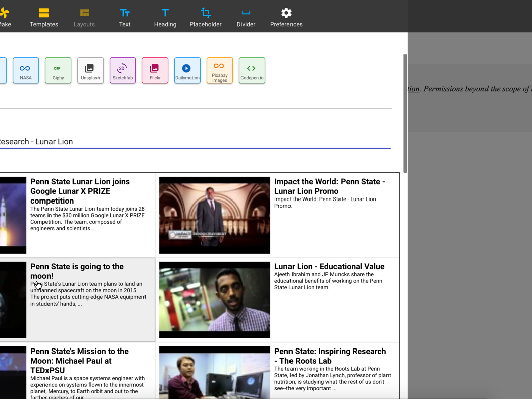Click Impact the World promo video thumbnail
Image resolution: width=532 pixels, height=399 pixels.
point(215,215)
